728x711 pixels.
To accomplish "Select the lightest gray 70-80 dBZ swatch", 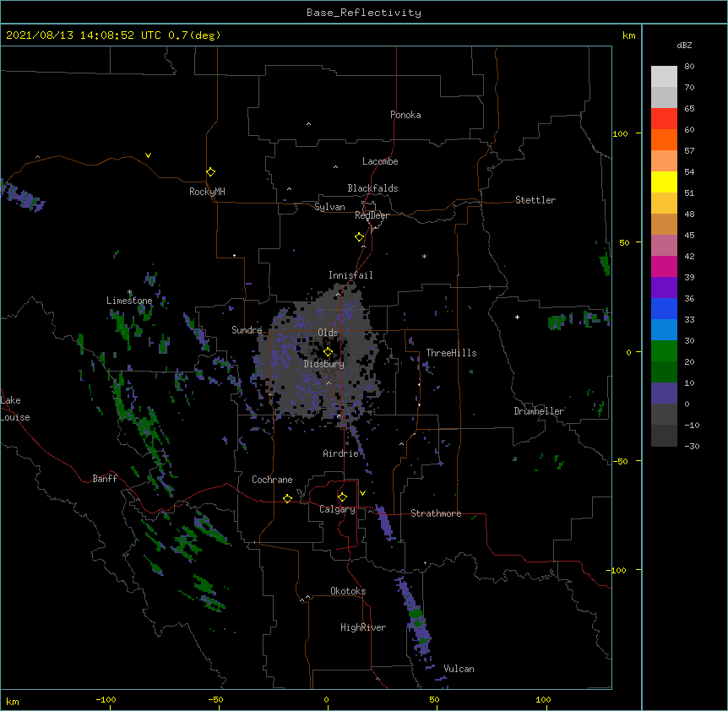I will [664, 77].
